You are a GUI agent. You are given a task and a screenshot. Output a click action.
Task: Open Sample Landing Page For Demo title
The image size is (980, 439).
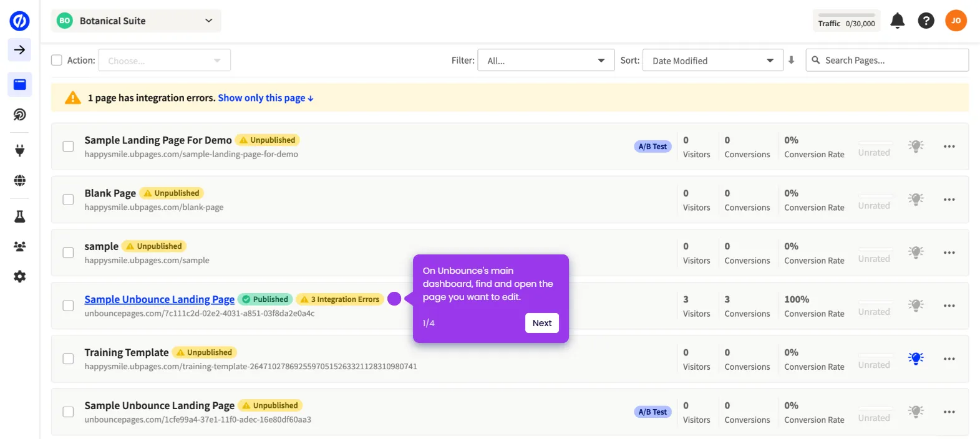point(158,140)
